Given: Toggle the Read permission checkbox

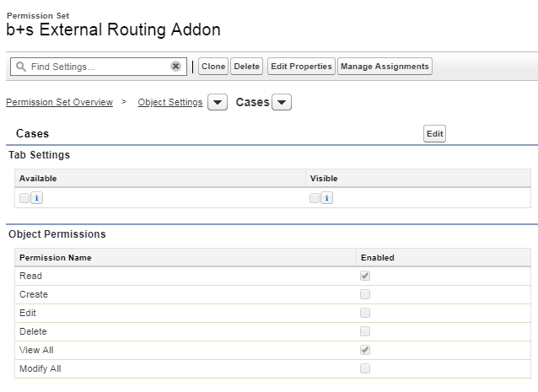Looking at the screenshot, I should tap(365, 276).
